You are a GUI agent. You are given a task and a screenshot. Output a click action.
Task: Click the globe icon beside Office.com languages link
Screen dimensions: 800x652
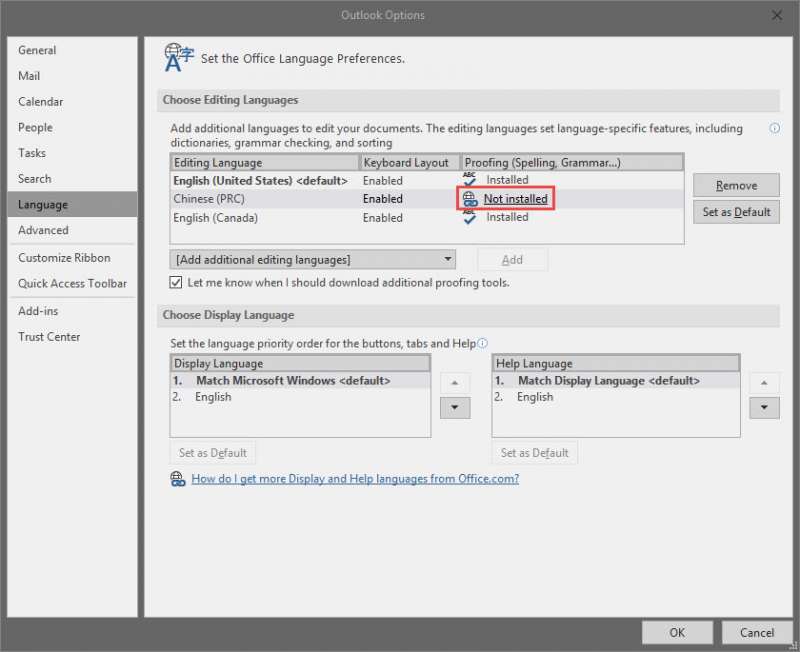(178, 479)
